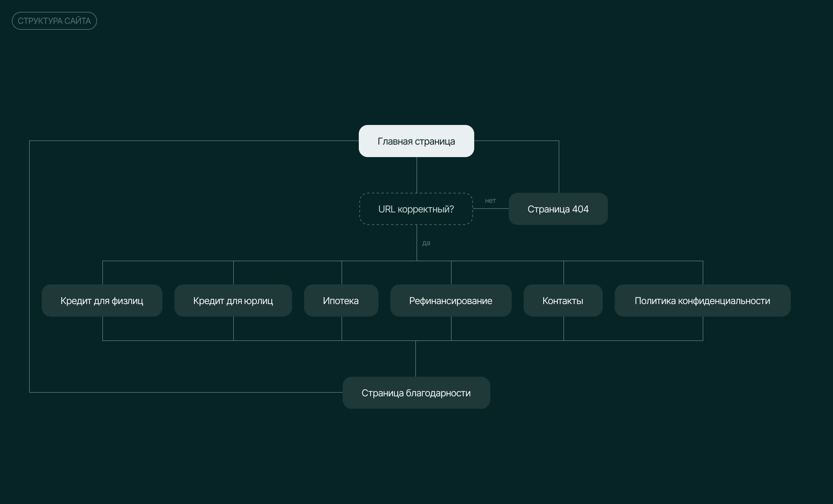
Task: Click the text inside Главная страница
Action: (x=416, y=141)
